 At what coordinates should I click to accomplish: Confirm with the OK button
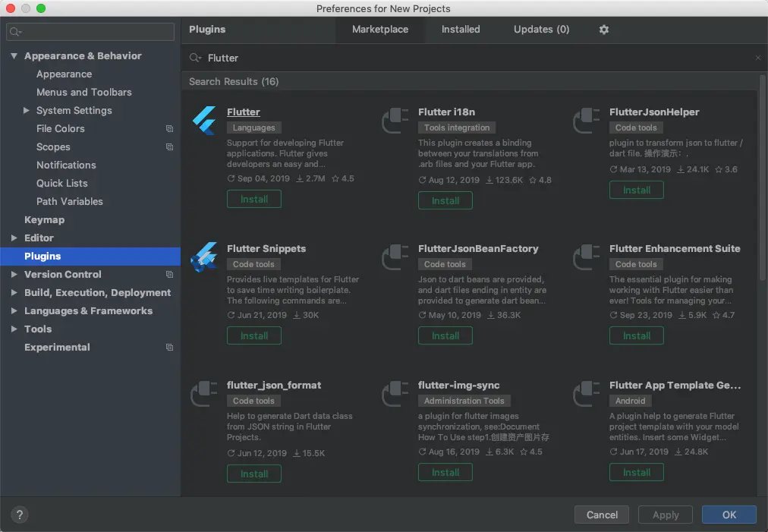729,515
